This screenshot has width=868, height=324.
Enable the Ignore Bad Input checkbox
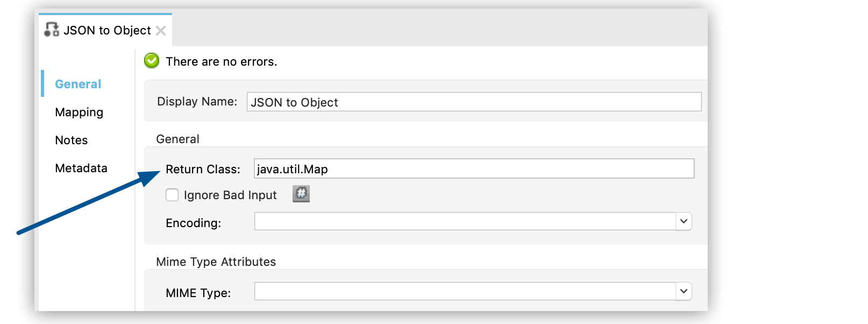pos(172,195)
